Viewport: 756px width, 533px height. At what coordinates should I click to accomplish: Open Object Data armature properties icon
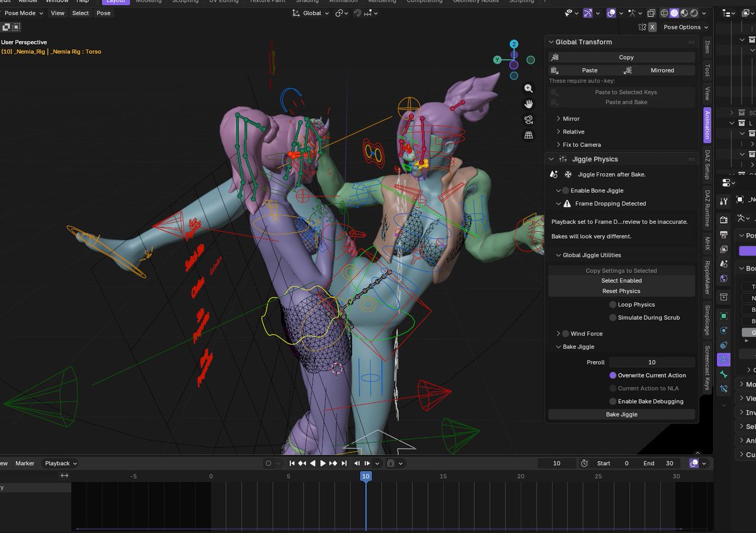[724, 359]
